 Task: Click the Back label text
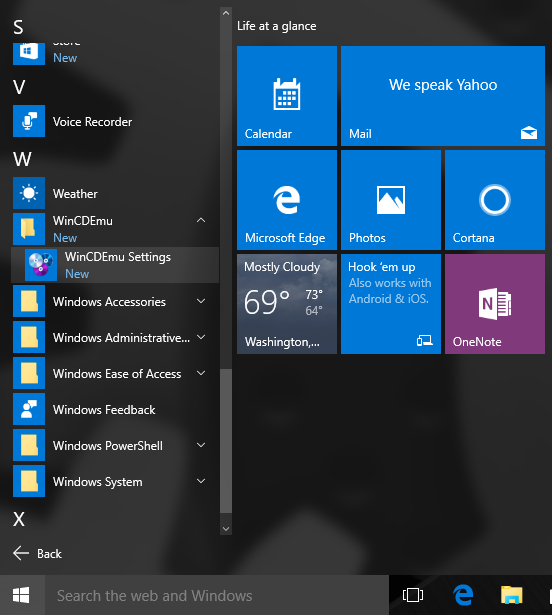[49, 554]
